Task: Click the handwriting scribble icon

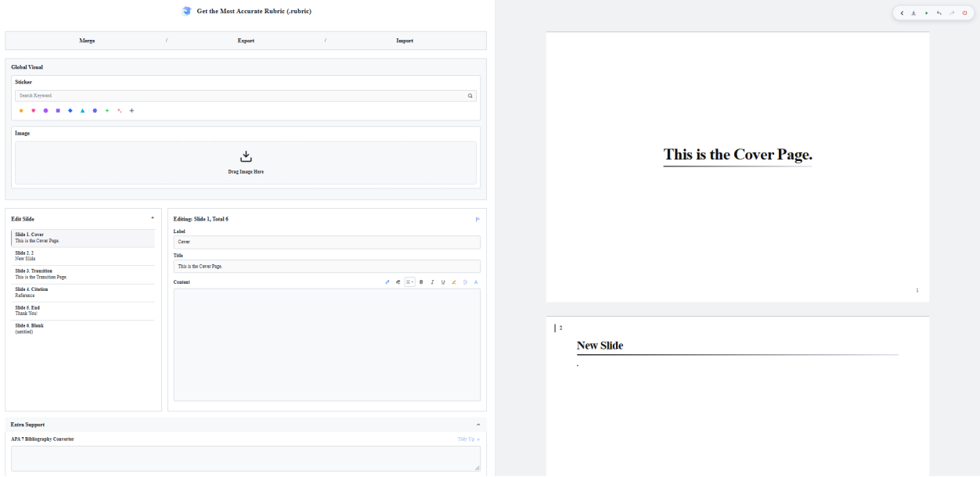Action: tap(398, 282)
